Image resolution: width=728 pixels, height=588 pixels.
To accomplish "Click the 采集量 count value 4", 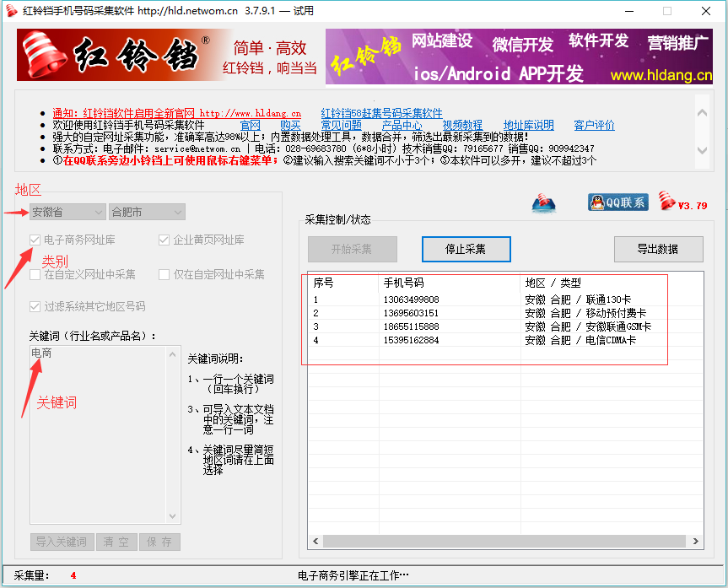I will coord(73,575).
